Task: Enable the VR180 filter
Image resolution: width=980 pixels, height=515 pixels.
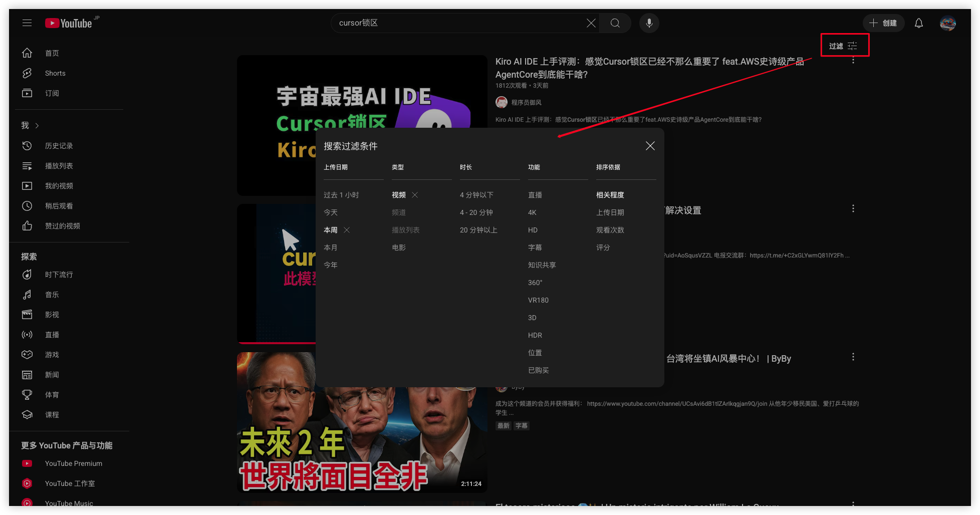Action: pyautogui.click(x=538, y=300)
